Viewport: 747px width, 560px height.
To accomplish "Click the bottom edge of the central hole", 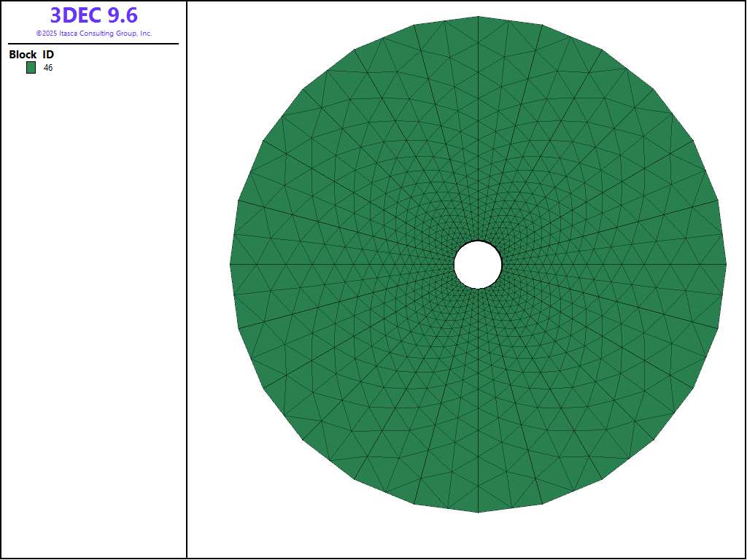I will coord(478,288).
